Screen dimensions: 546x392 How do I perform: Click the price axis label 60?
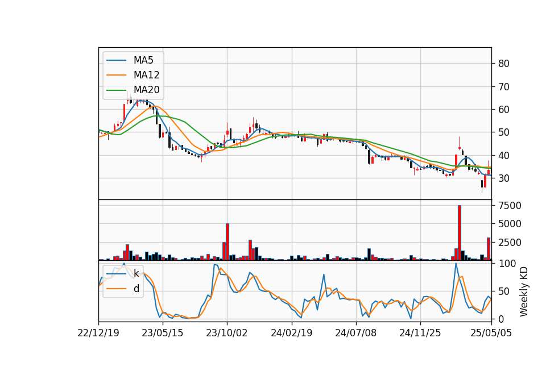(504, 110)
